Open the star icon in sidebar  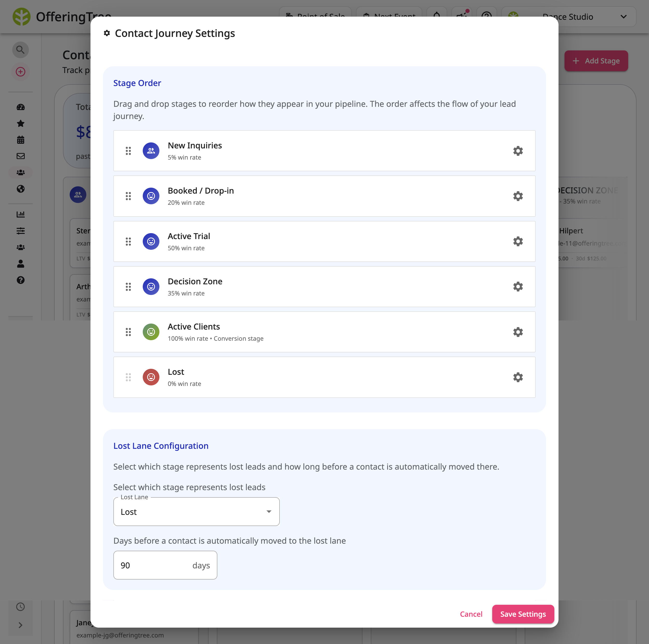[21, 123]
